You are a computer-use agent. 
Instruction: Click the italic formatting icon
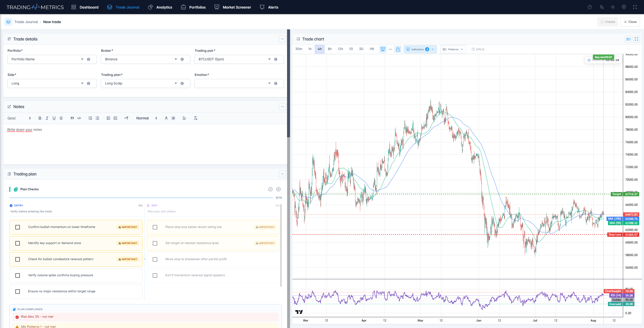[x=47, y=118]
